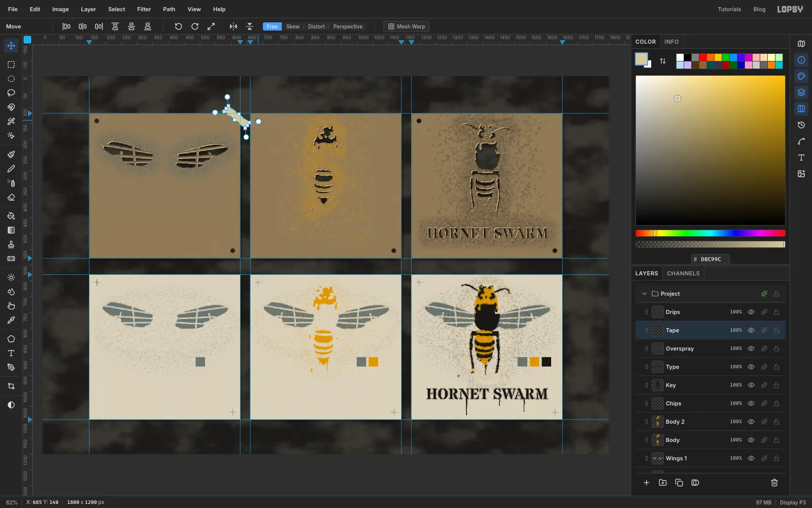
Task: Hide the Overspray layer
Action: click(x=751, y=348)
